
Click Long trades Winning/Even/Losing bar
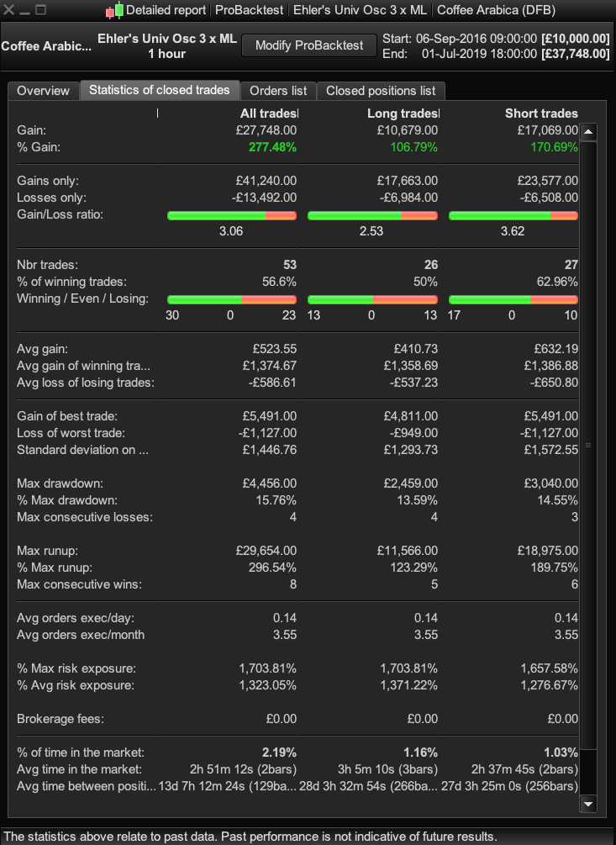coord(372,299)
